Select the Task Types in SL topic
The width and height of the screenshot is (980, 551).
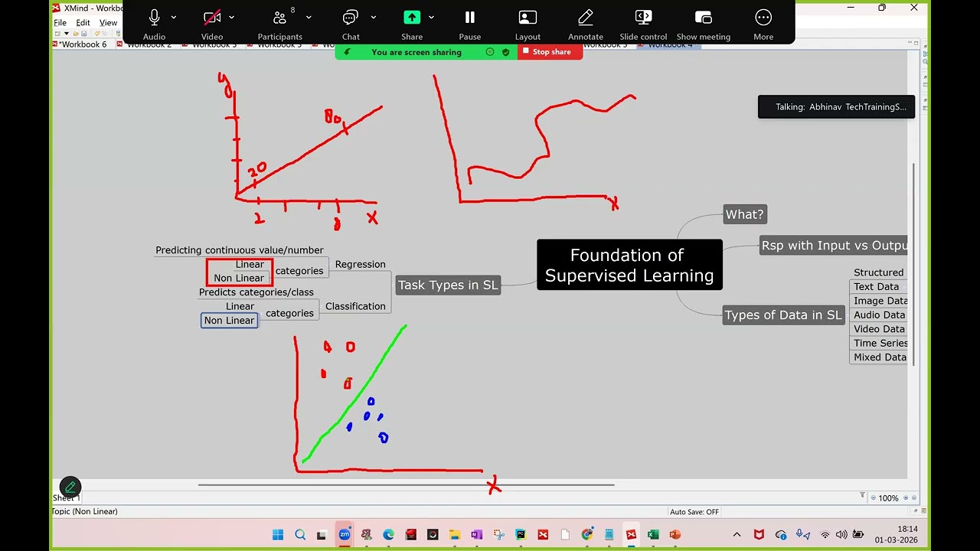tap(448, 285)
